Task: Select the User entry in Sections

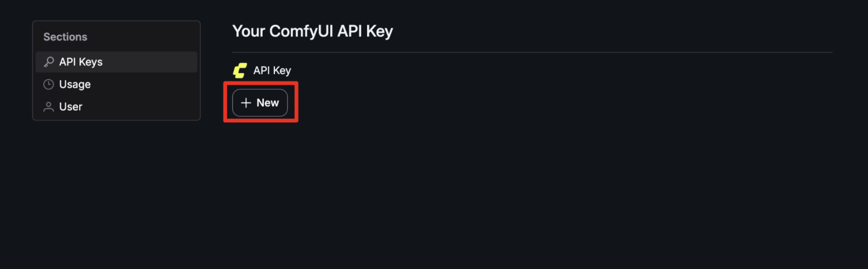Action: click(x=70, y=106)
